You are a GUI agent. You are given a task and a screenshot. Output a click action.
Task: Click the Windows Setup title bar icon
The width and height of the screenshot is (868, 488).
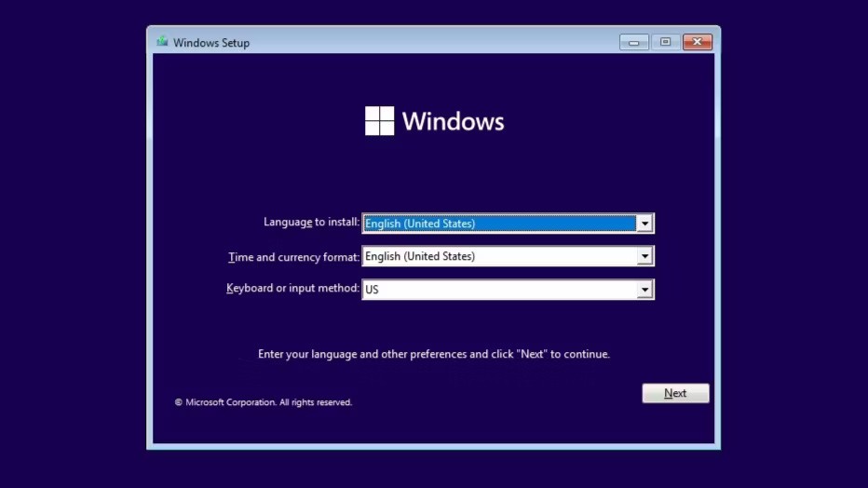(x=162, y=42)
